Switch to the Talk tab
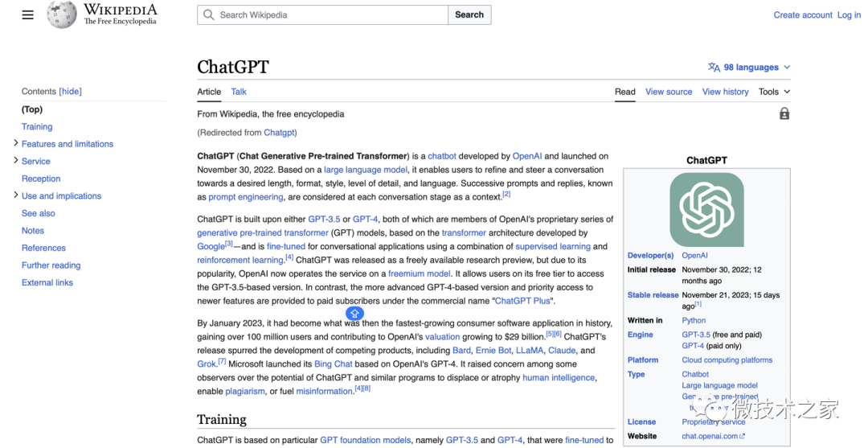This screenshot has height=448, width=868. point(239,92)
